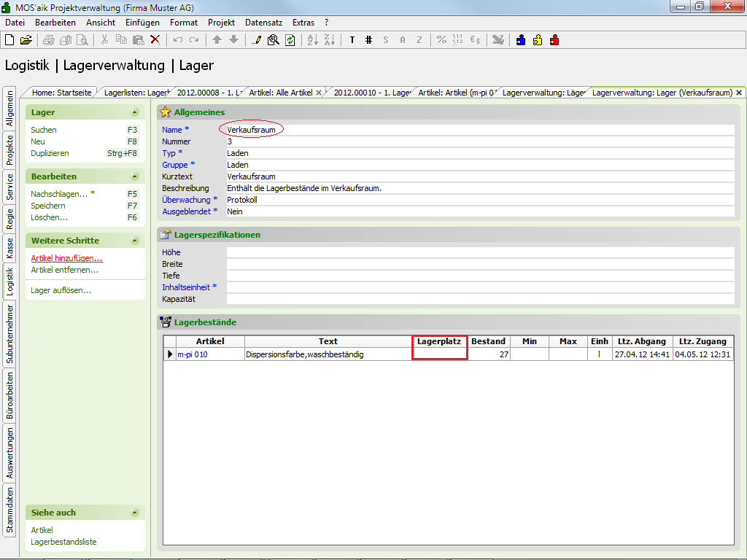Click the red X delete toolbar icon
The width and height of the screenshot is (747, 560).
[155, 39]
